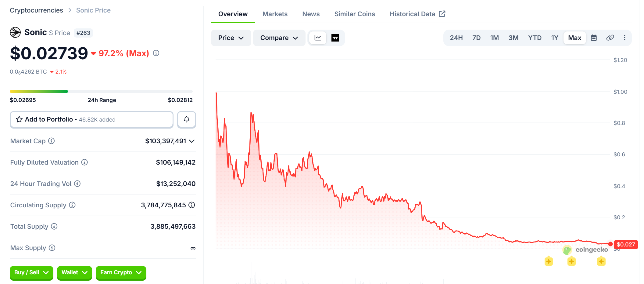
Task: Show Total Supply info tooltip
Action: [x=54, y=226]
